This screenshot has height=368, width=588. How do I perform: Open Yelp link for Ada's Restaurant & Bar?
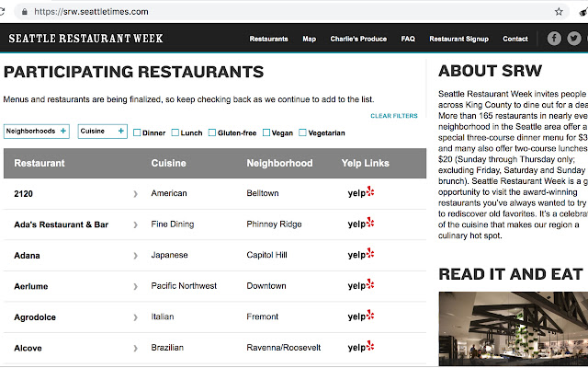361,224
